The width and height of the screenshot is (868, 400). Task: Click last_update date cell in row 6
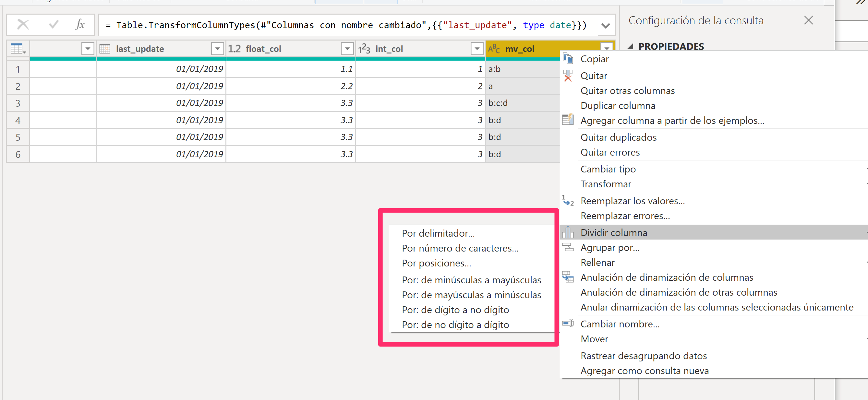[161, 154]
